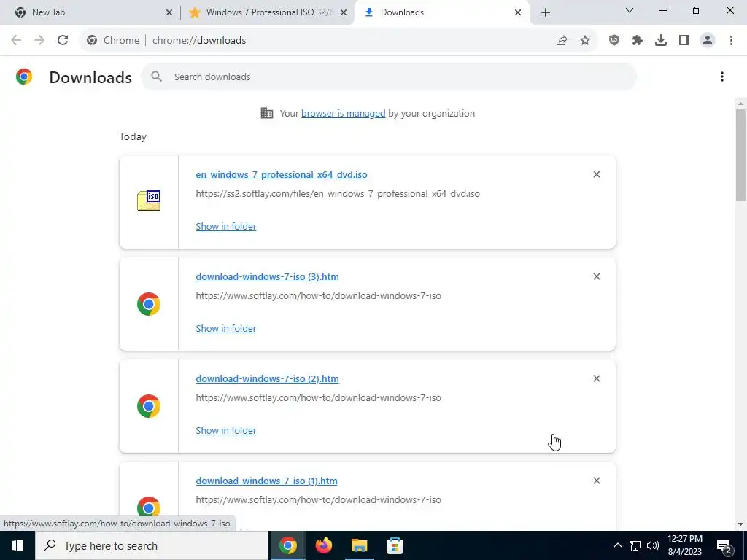The height and width of the screenshot is (560, 747).
Task: Show download-windows-7-iso (3).htm in folder
Action: 226,328
